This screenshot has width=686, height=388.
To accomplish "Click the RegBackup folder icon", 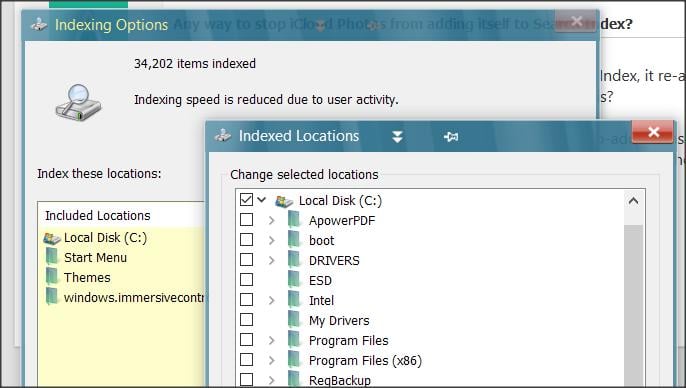I will (295, 380).
